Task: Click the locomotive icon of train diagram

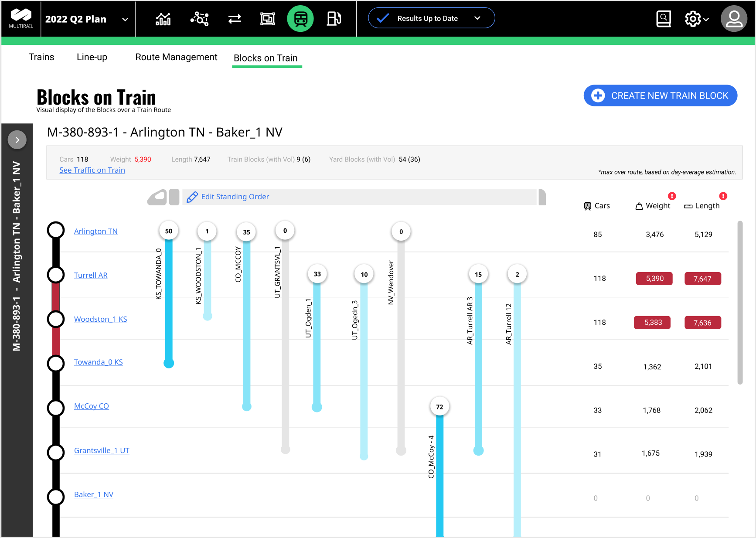Action: [157, 197]
